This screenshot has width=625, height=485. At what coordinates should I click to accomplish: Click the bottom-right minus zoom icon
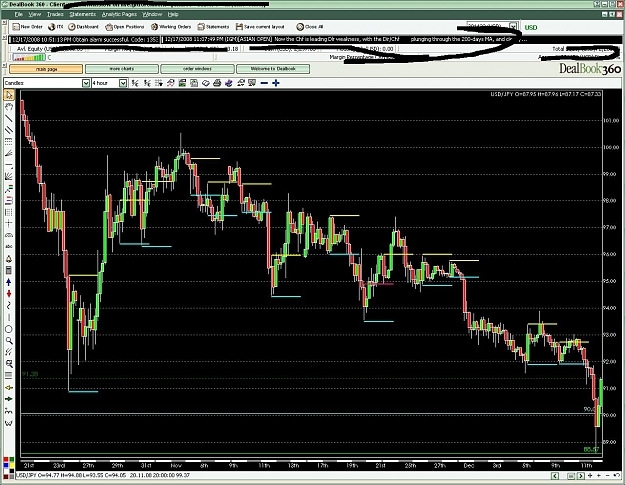click(x=607, y=475)
